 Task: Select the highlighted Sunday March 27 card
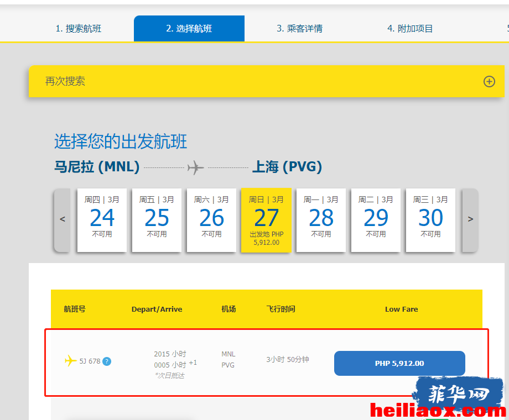click(266, 220)
